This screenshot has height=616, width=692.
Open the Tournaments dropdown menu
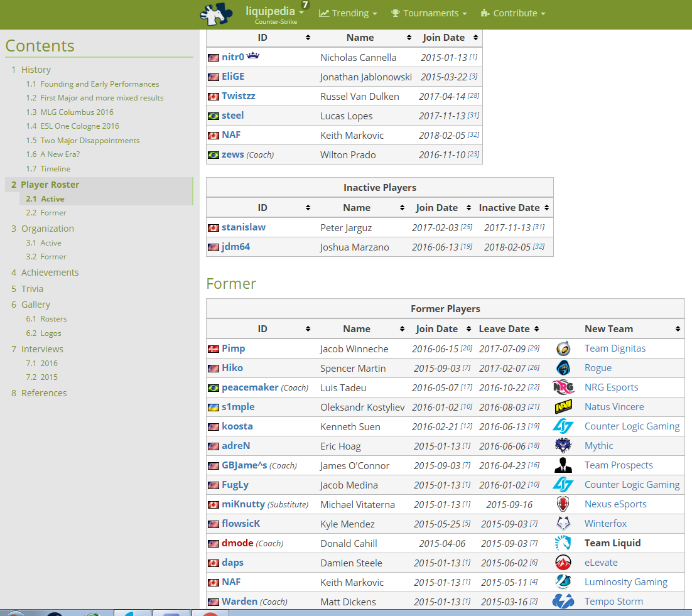(x=429, y=13)
